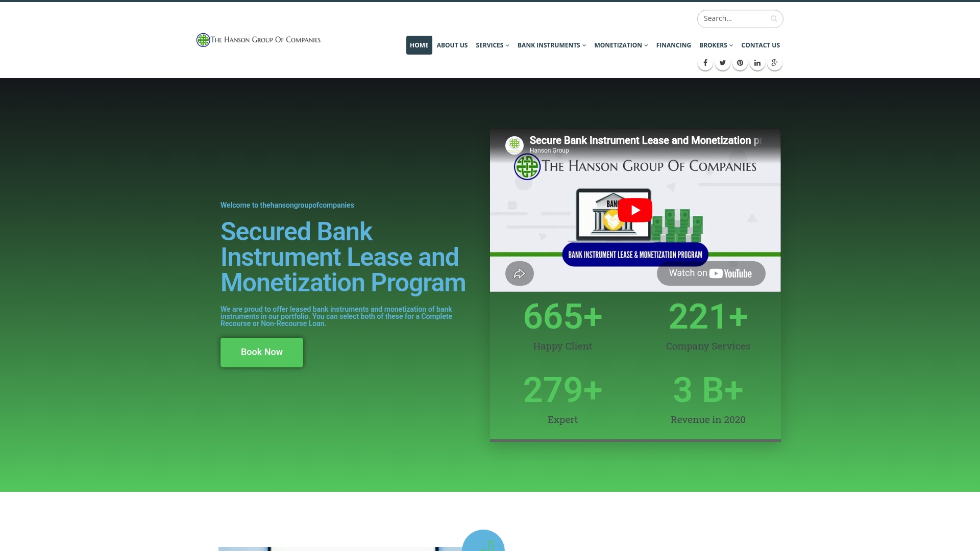Click the 3 B+ Revenue counter
Image resolution: width=980 pixels, height=551 pixels.
[708, 399]
